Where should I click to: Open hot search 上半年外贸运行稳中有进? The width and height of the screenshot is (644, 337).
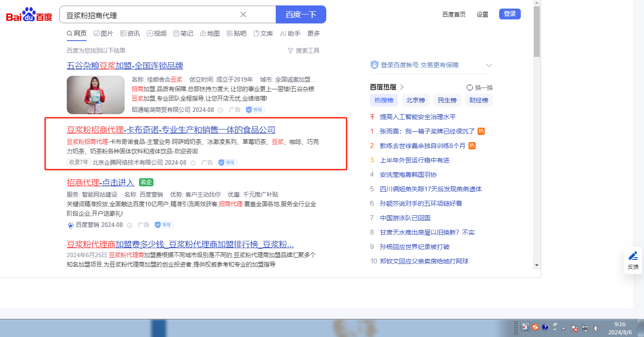click(415, 160)
